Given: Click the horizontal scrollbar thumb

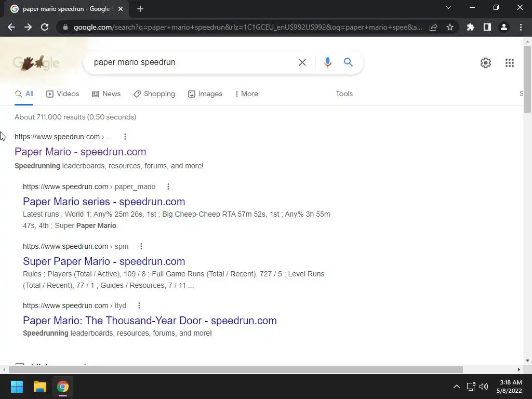Looking at the screenshot, I should (236, 369).
